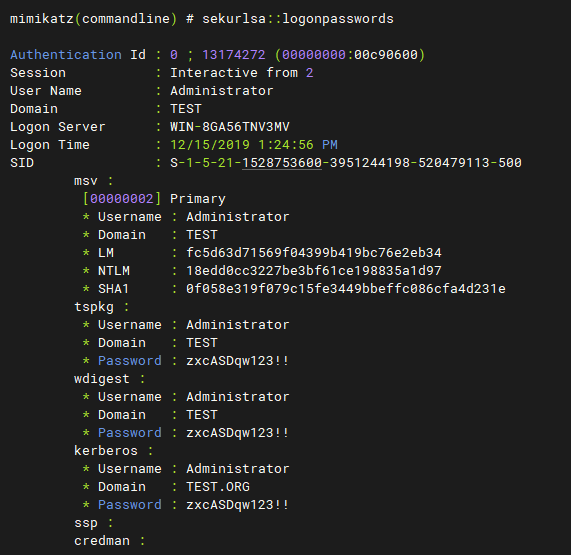Viewport: 571px width, 555px height.
Task: Click the Authentication label text
Action: (66, 55)
